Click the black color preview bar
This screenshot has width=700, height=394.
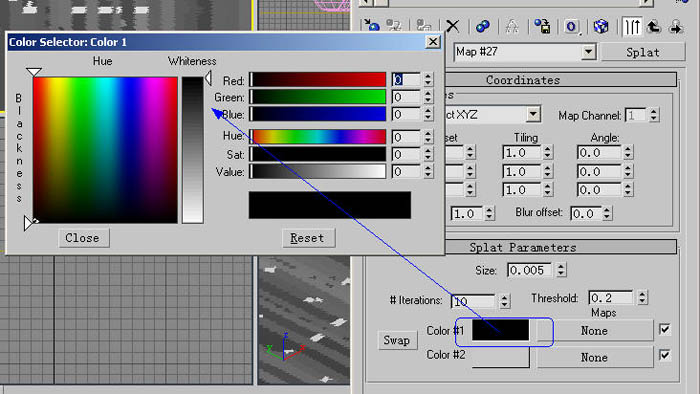(330, 205)
